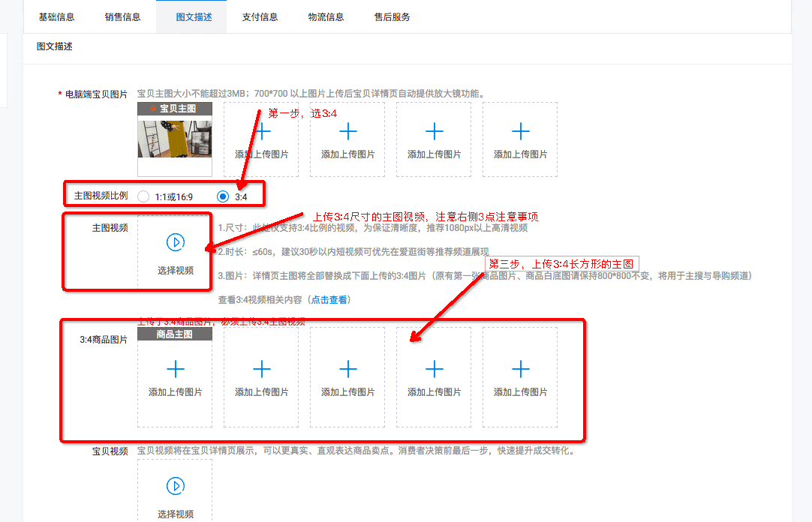This screenshot has height=522, width=812.
Task: Open the 点击查看 link for 3:4 video info
Action: (x=329, y=300)
